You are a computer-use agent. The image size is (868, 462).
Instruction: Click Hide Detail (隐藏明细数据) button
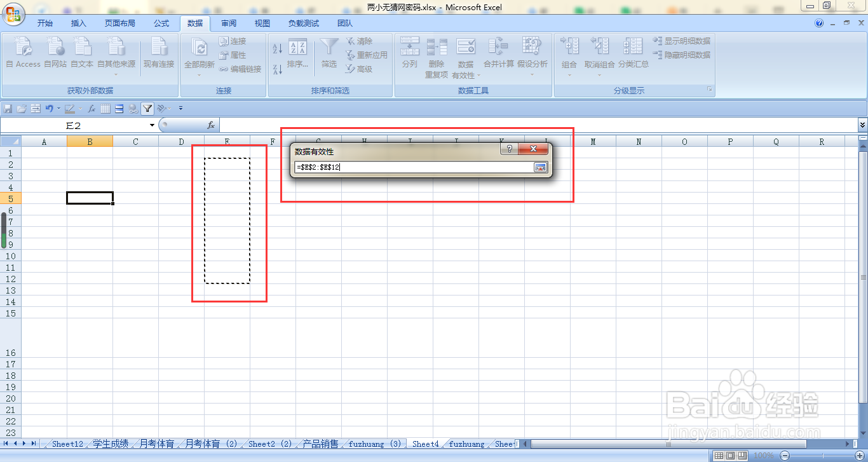(x=682, y=55)
